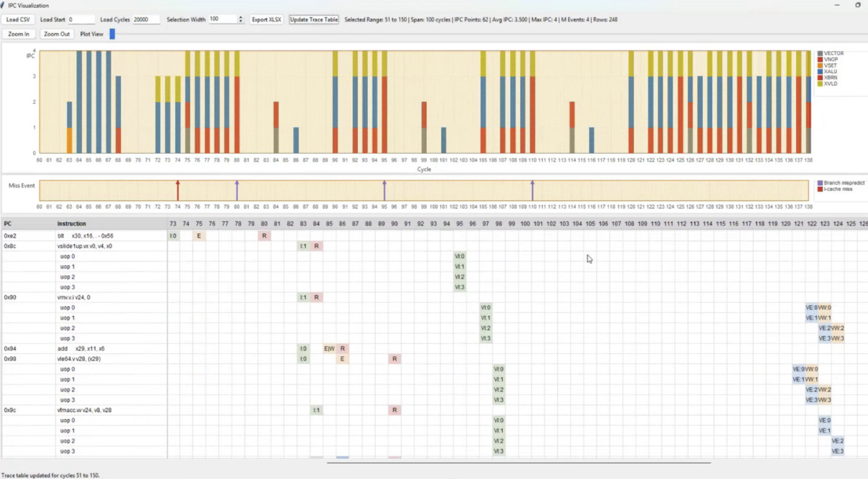Viewport: 868px width, 479px height.
Task: Click the Branch mispredict legend swatch
Action: 820,183
